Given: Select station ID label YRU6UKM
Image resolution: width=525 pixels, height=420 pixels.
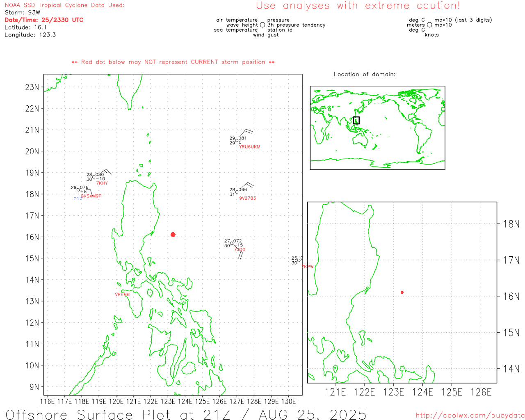Looking at the screenshot, I should (250, 147).
